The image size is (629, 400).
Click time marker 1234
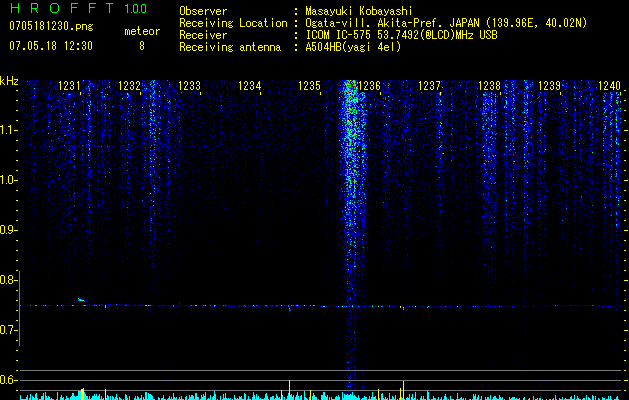click(x=250, y=86)
